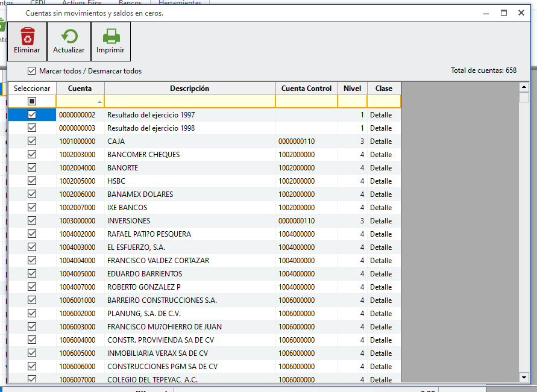Maximize the Cuentas sin movimientos window
The image size is (537, 392).
[504, 13]
